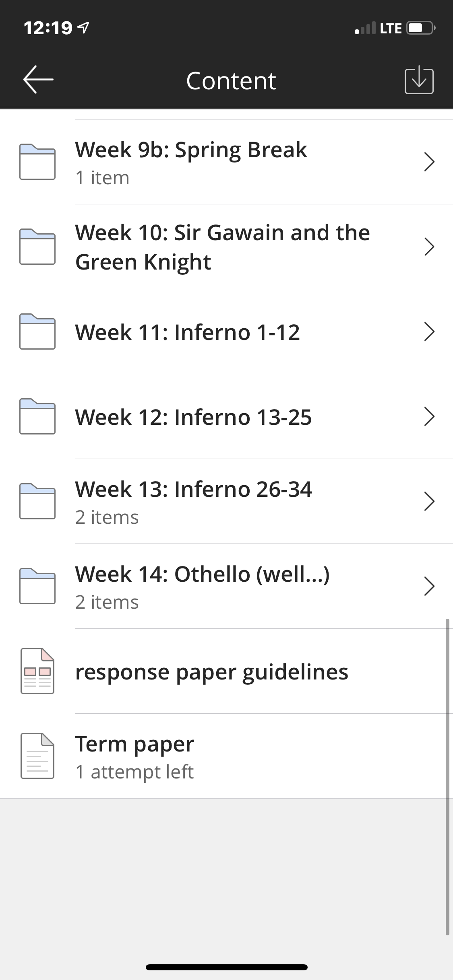Select the response paper guidelines document icon
Viewport: 453px width, 980px height.
coord(37,671)
